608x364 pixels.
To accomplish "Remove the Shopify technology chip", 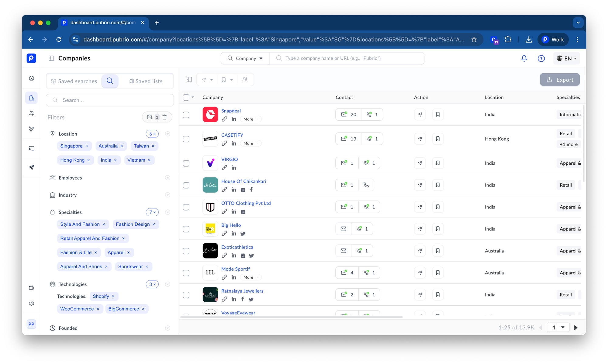I will click(x=113, y=297).
